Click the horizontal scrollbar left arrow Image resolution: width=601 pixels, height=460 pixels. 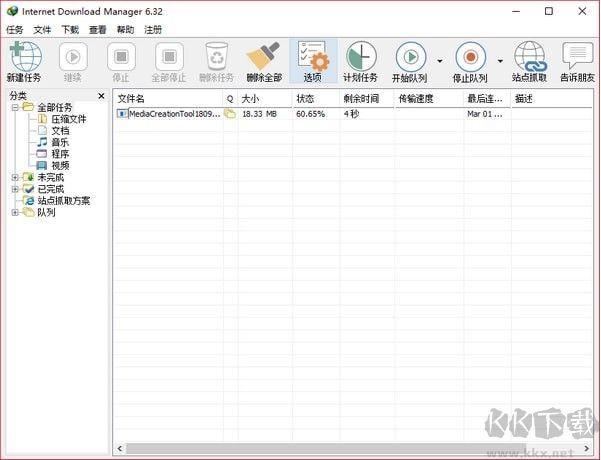(120, 448)
